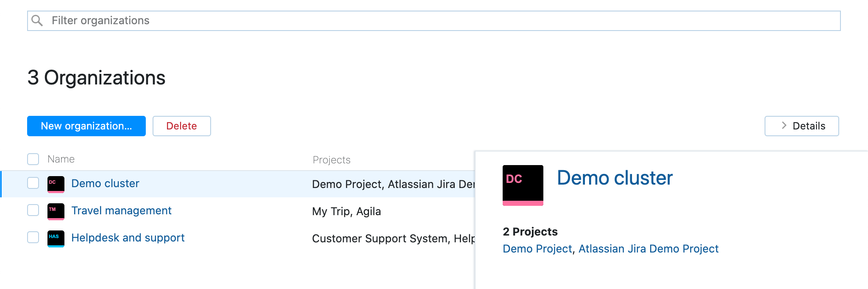Screen dimensions: 868x289
Task: Click the Name column header
Action: coord(61,159)
